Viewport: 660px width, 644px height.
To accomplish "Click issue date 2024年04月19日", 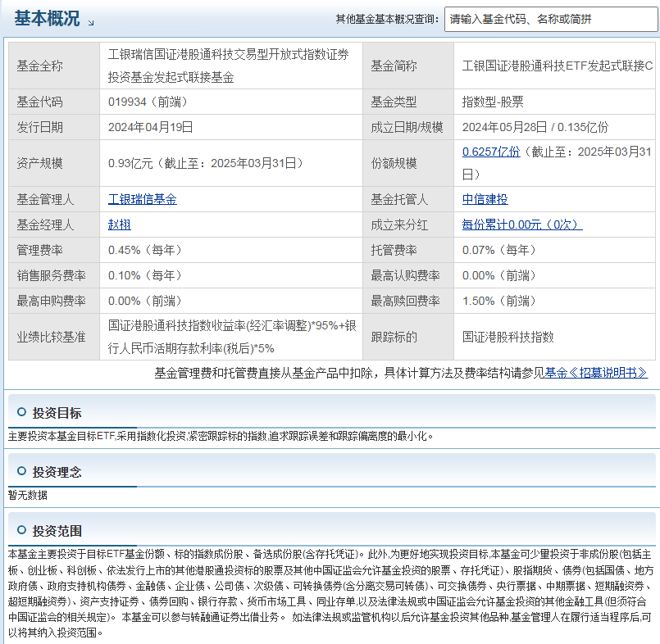I will point(151,127).
